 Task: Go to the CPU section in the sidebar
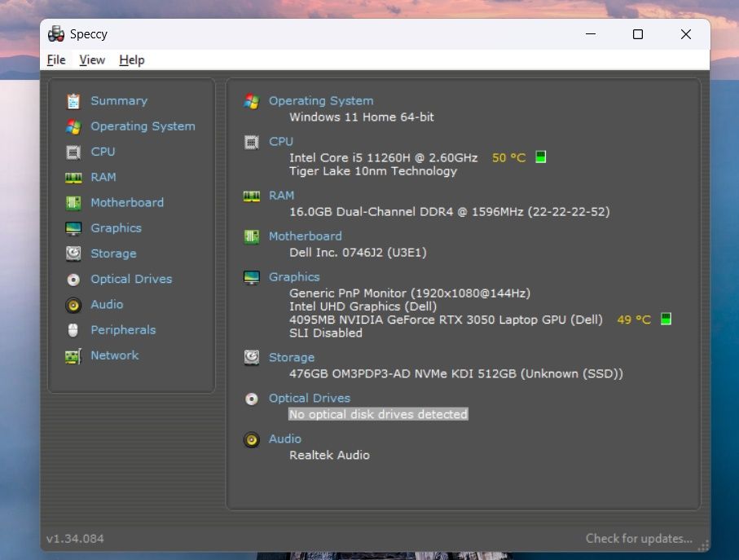[103, 152]
